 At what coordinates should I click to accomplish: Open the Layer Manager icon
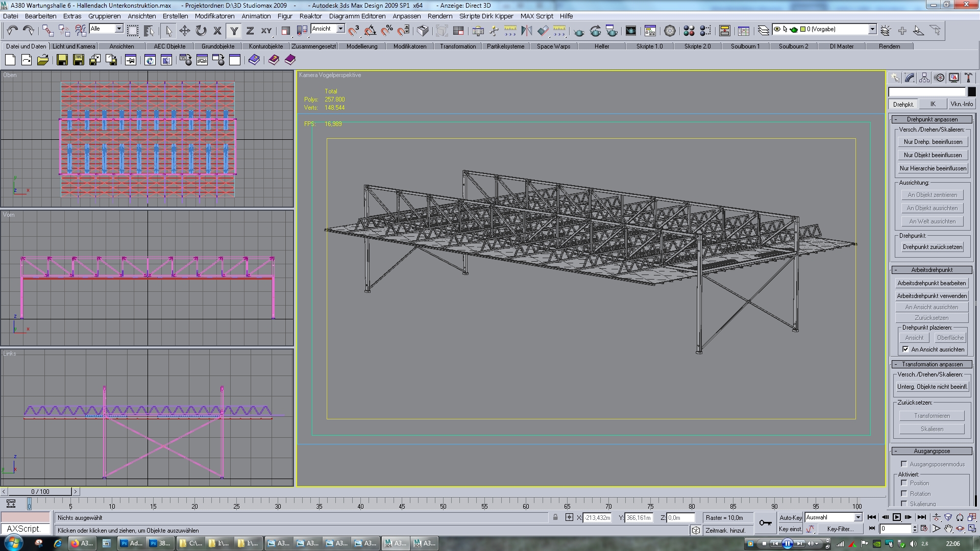763,31
